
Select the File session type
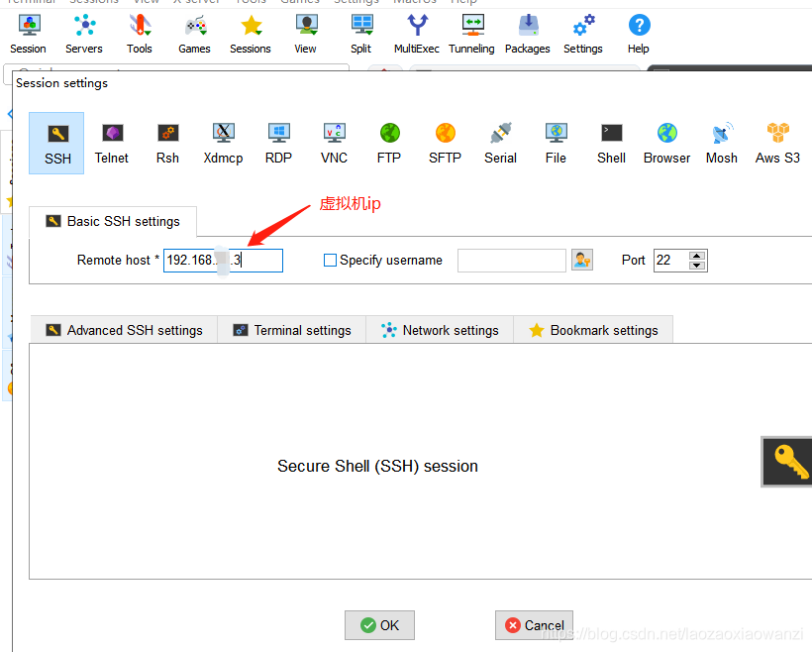(556, 143)
